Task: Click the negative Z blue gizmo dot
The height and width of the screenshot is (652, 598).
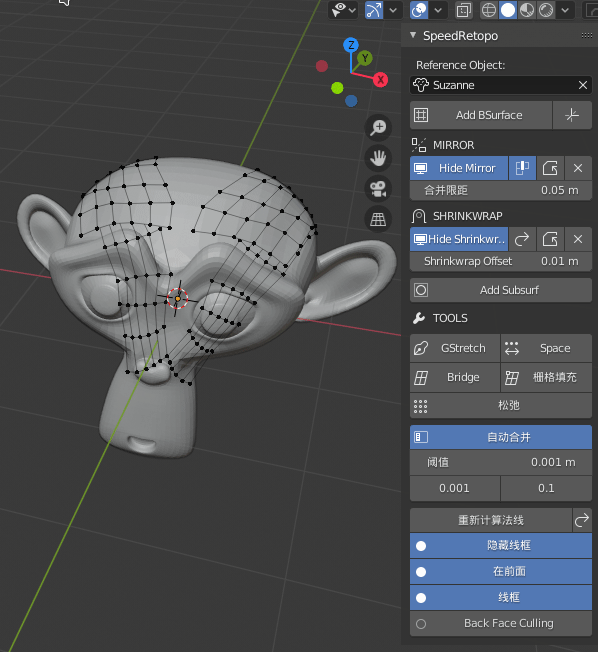Action: (x=351, y=101)
